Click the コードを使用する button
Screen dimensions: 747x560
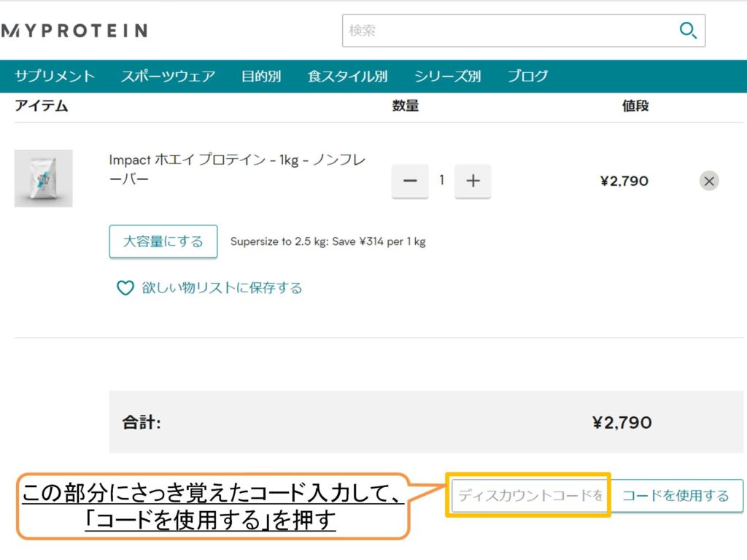(676, 495)
